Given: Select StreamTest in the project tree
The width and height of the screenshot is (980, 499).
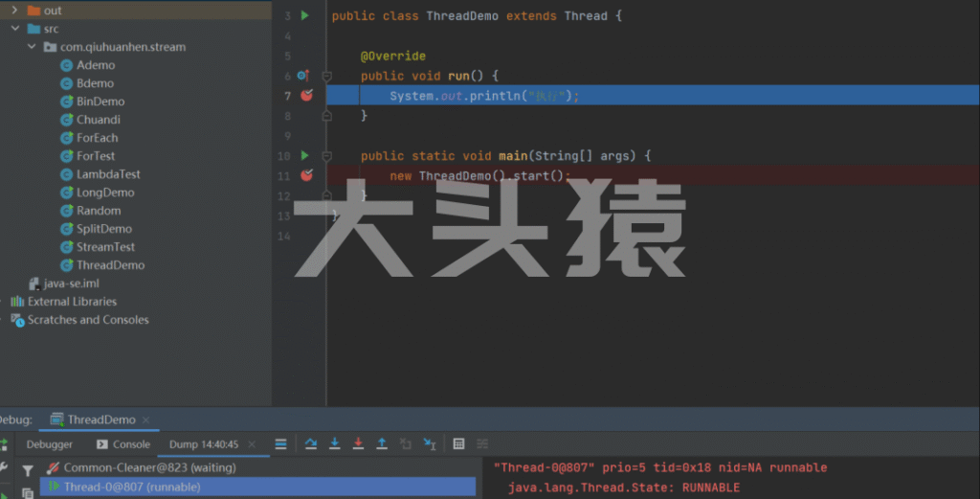Looking at the screenshot, I should [x=105, y=247].
